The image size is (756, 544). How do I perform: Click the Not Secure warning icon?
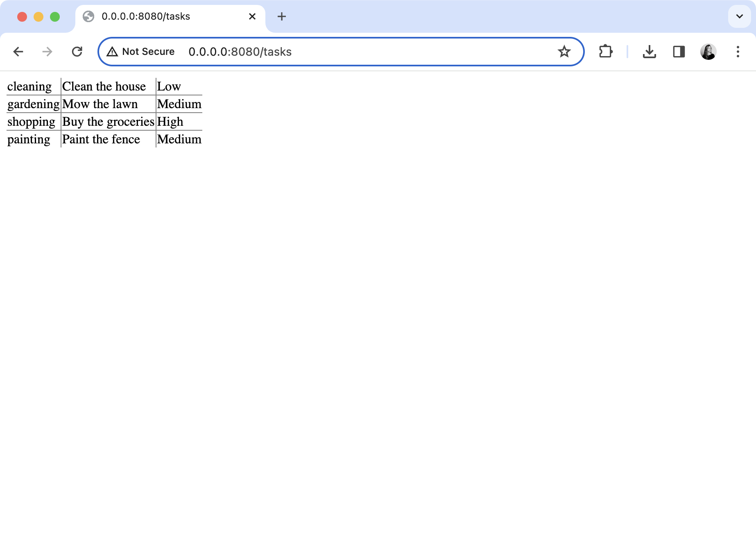coord(112,52)
